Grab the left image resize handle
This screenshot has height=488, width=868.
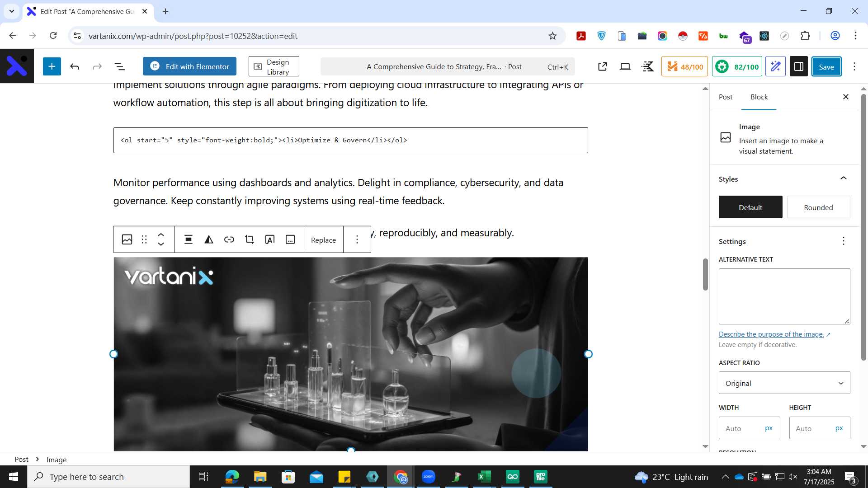pyautogui.click(x=113, y=354)
